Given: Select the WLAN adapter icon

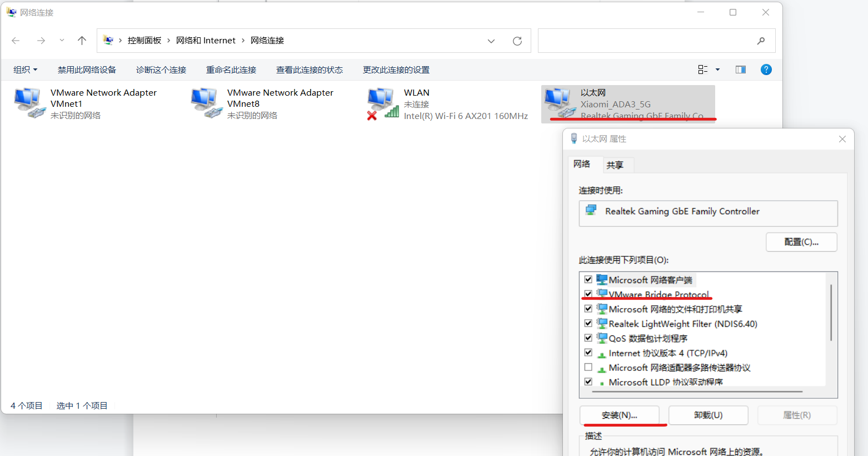Looking at the screenshot, I should point(383,103).
